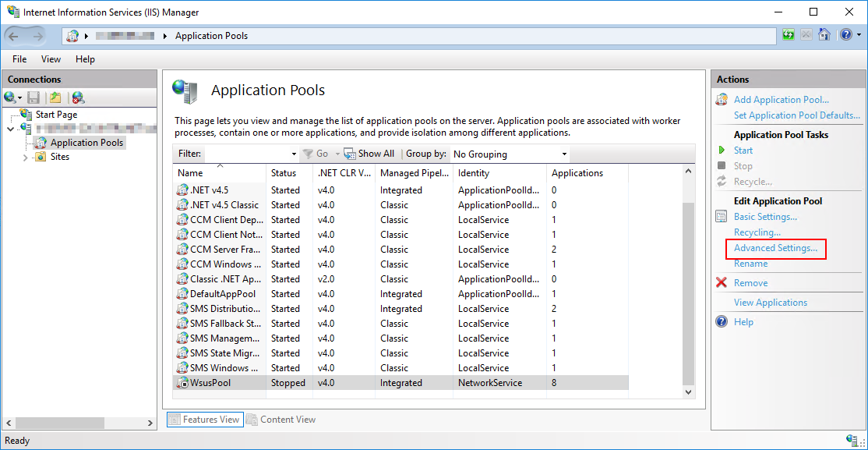The image size is (868, 450).
Task: Save current connections with the disk icon
Action: [32, 97]
